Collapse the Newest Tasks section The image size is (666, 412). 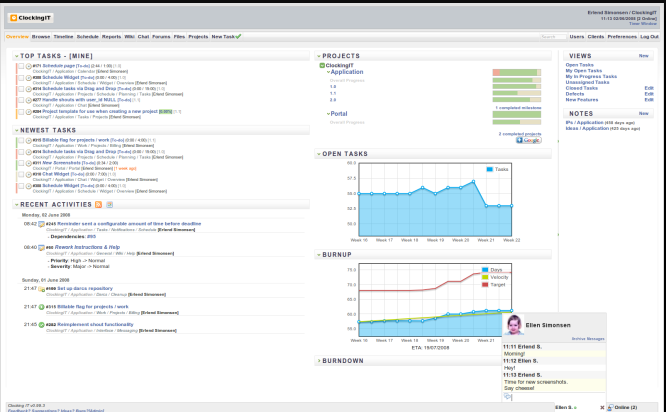16,130
